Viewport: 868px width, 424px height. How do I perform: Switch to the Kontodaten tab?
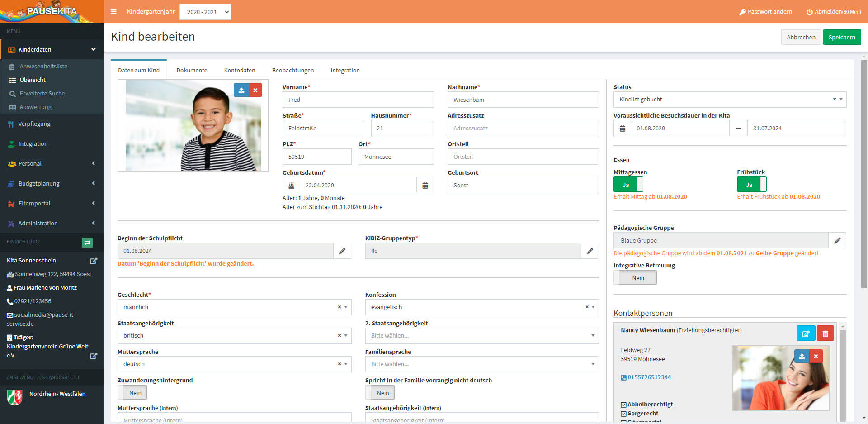pos(240,70)
